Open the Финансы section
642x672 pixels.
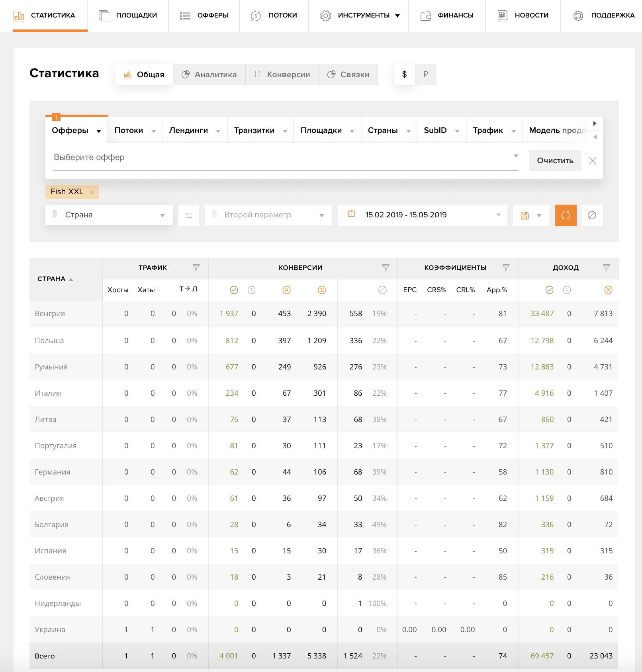point(447,16)
